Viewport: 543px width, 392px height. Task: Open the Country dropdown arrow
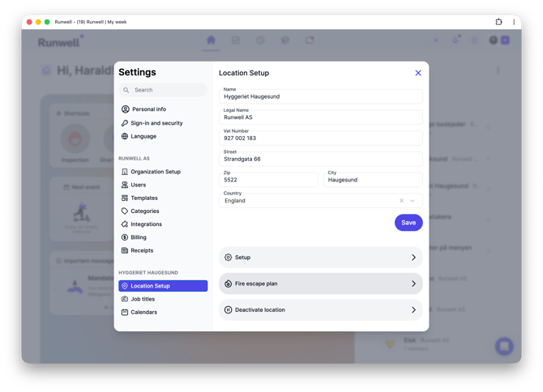point(413,201)
